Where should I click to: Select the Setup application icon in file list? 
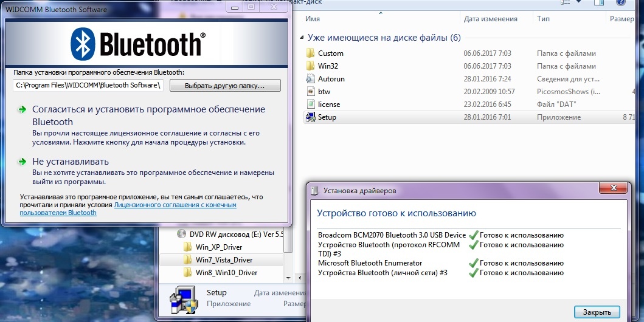310,117
